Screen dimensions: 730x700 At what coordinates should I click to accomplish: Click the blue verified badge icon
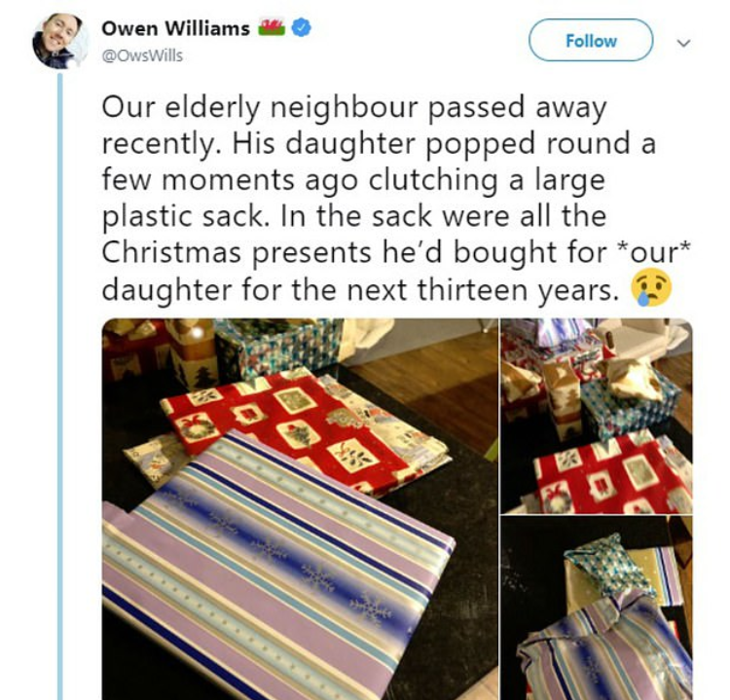301,28
